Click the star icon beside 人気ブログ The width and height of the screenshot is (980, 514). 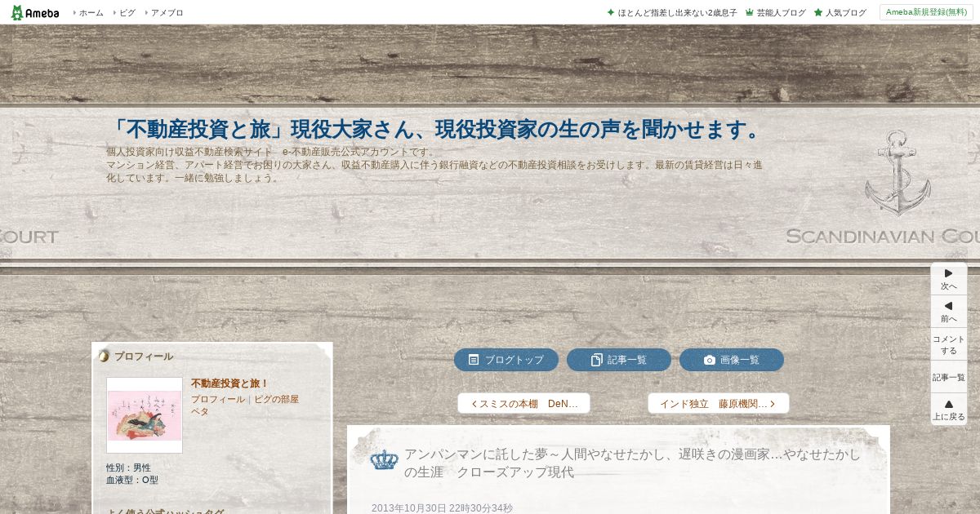click(817, 13)
